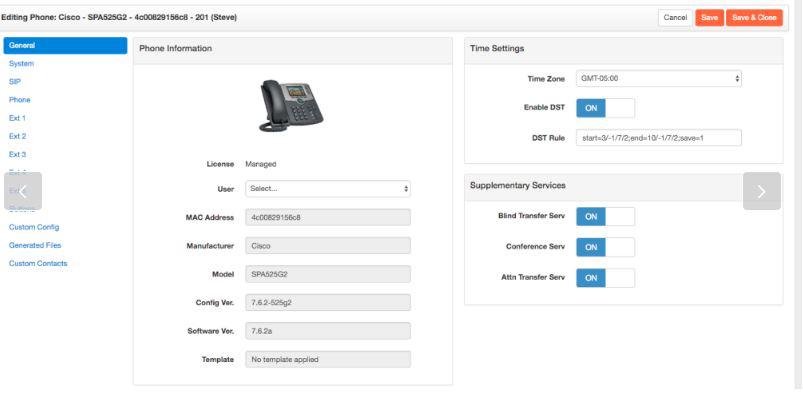Click the Model field showing SPA525G2
This screenshot has width=803, height=413.
point(328,274)
